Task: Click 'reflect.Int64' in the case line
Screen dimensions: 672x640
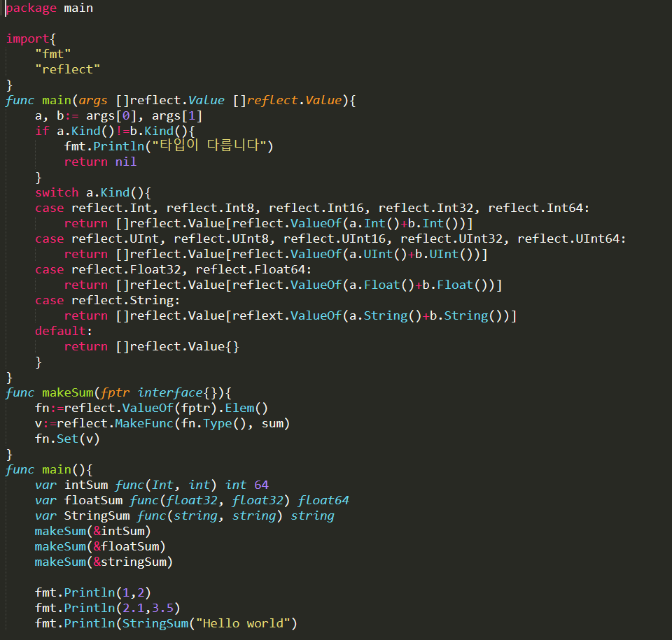Action: click(535, 208)
